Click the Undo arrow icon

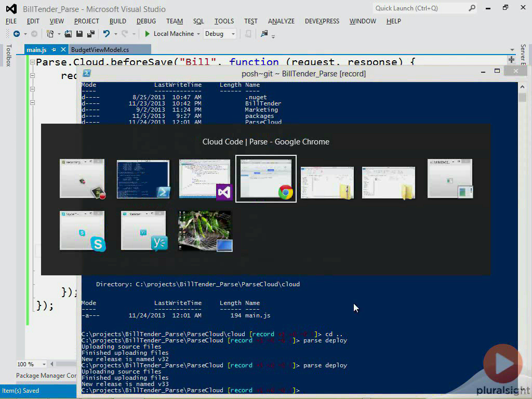(x=107, y=34)
